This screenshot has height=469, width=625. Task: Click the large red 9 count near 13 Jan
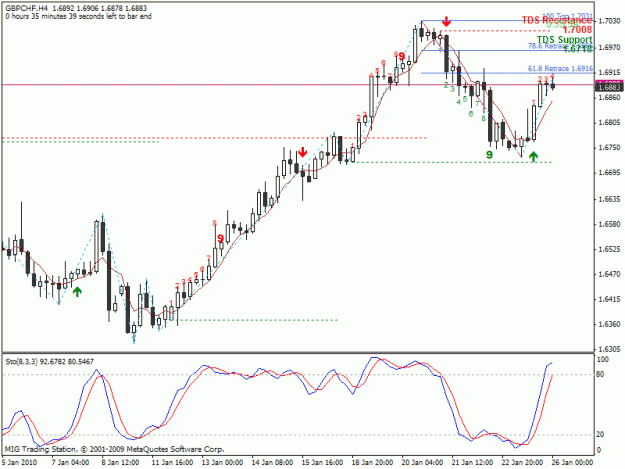(x=220, y=238)
